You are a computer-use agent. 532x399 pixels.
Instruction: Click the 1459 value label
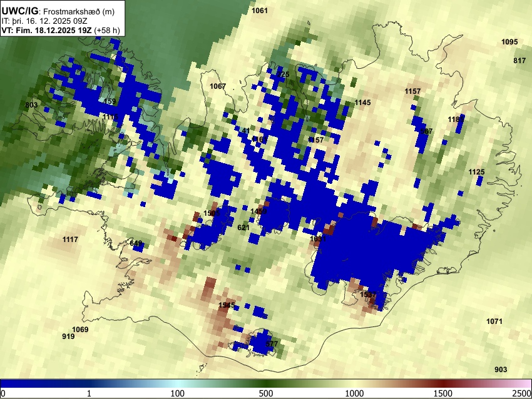(x=258, y=211)
